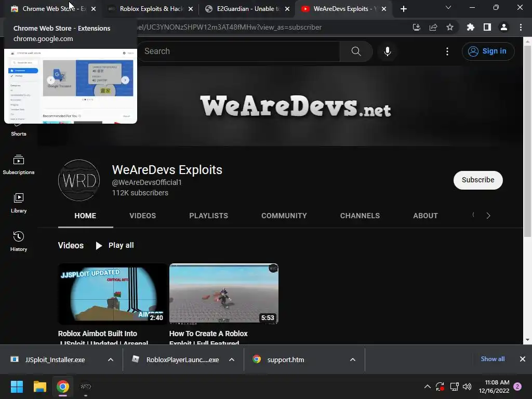Open JJSploit_Installer.exe download
This screenshot has width=532, height=399.
click(x=55, y=360)
